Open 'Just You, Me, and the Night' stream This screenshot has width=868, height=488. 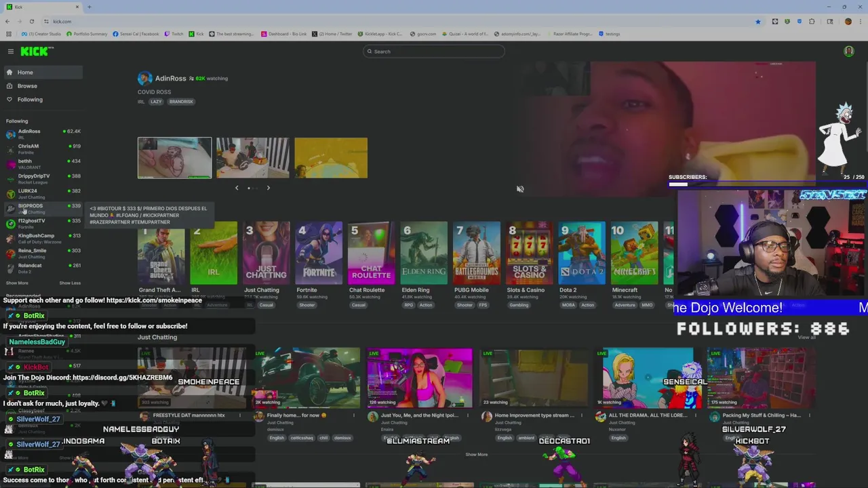[420, 378]
